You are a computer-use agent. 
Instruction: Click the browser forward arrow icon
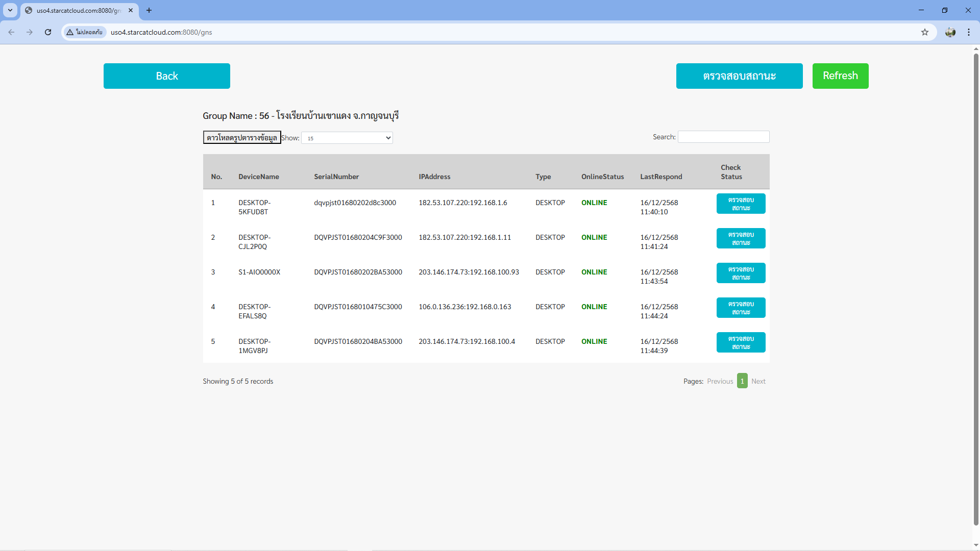30,32
